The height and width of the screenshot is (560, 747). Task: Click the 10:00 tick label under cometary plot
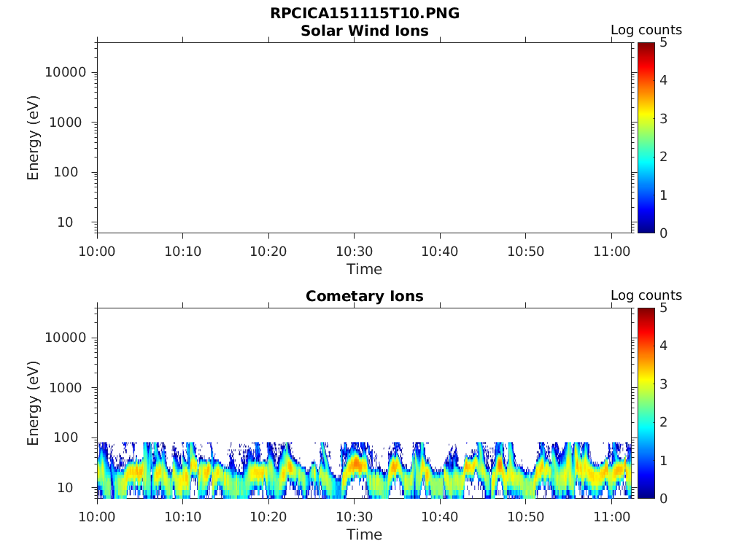(97, 517)
